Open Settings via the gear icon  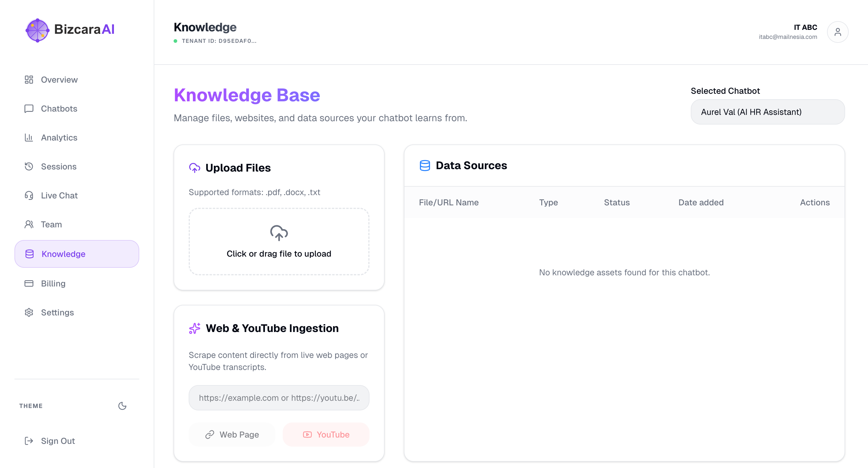(x=29, y=313)
